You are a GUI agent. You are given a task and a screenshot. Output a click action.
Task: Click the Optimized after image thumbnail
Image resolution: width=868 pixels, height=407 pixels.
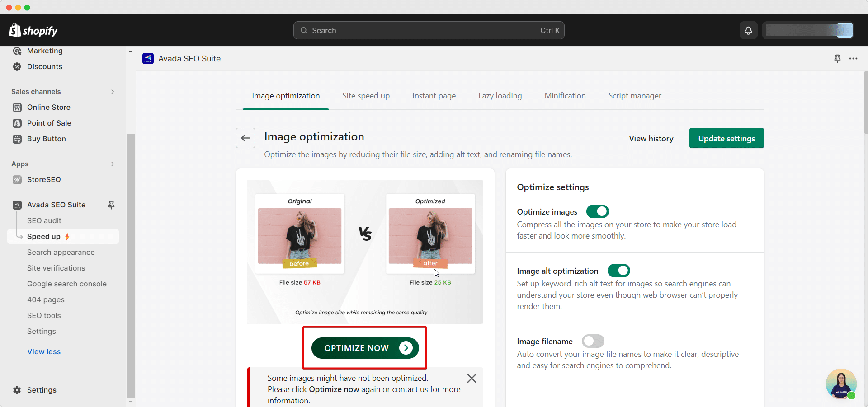pos(430,236)
